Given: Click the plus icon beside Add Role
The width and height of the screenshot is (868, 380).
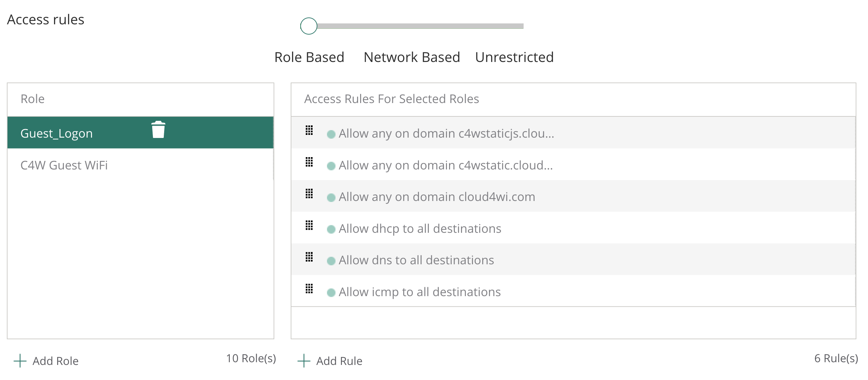Looking at the screenshot, I should pos(20,361).
